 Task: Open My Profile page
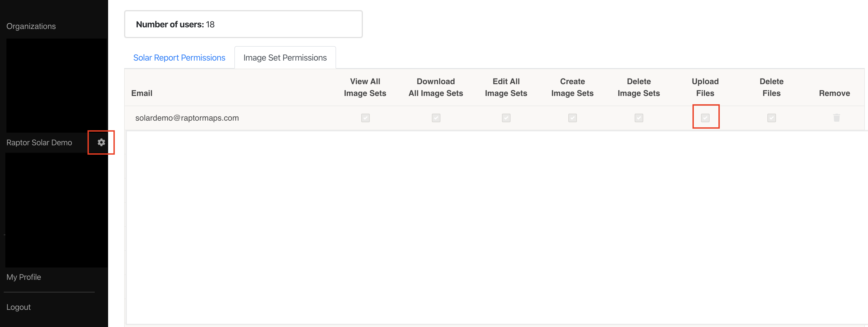[x=24, y=277]
